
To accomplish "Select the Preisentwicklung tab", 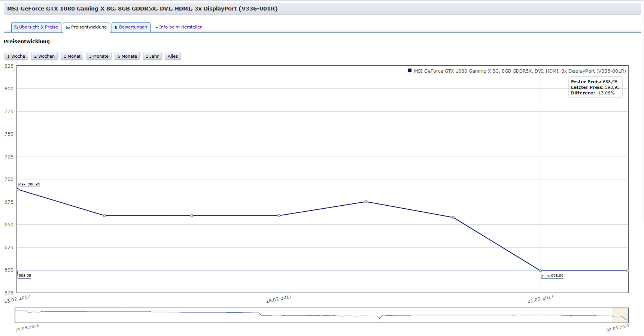I will click(x=86, y=27).
